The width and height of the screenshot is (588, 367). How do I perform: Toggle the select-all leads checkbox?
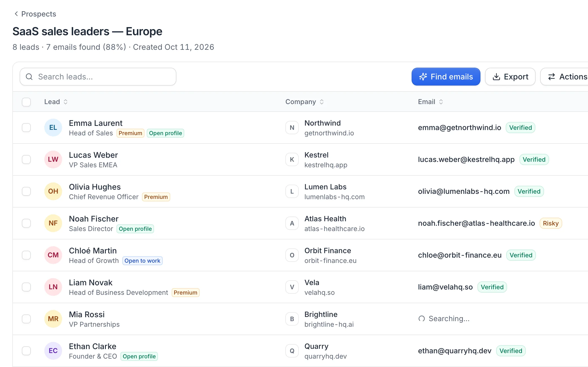point(26,102)
